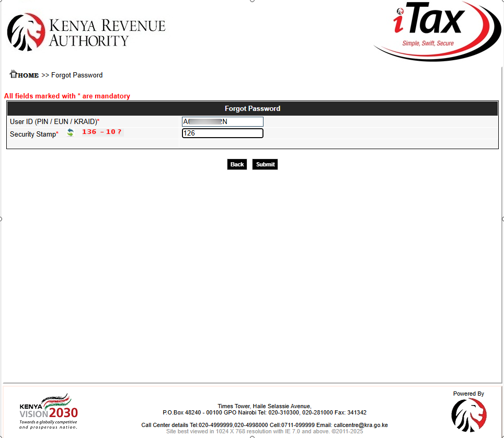
Task: Focus the User ID input field
Action: coord(222,121)
